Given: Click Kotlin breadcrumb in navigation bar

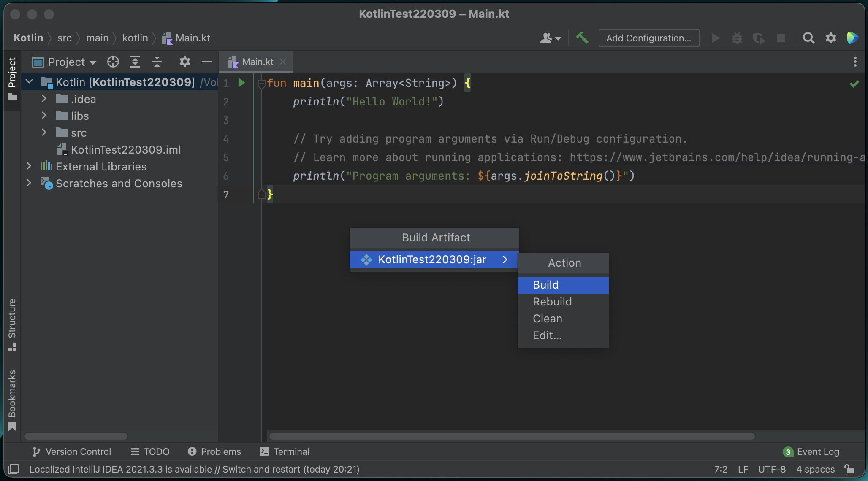Looking at the screenshot, I should pyautogui.click(x=28, y=38).
